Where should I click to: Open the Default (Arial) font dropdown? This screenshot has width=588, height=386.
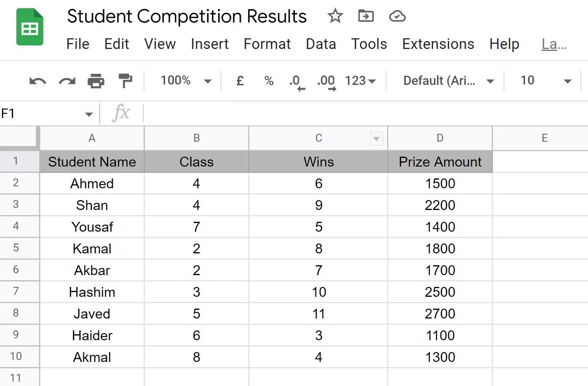[448, 81]
